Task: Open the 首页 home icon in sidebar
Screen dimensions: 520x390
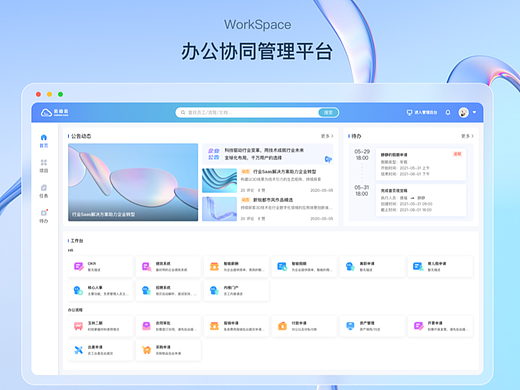Action: [44, 137]
